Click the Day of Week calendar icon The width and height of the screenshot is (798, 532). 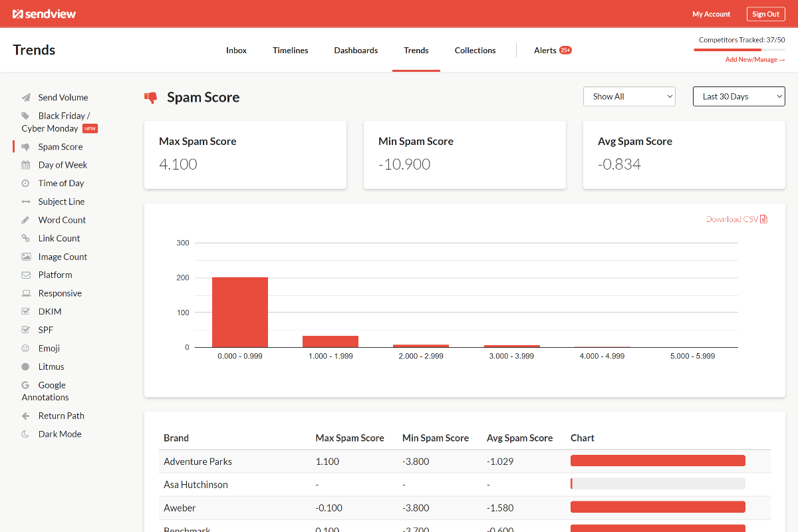point(25,164)
